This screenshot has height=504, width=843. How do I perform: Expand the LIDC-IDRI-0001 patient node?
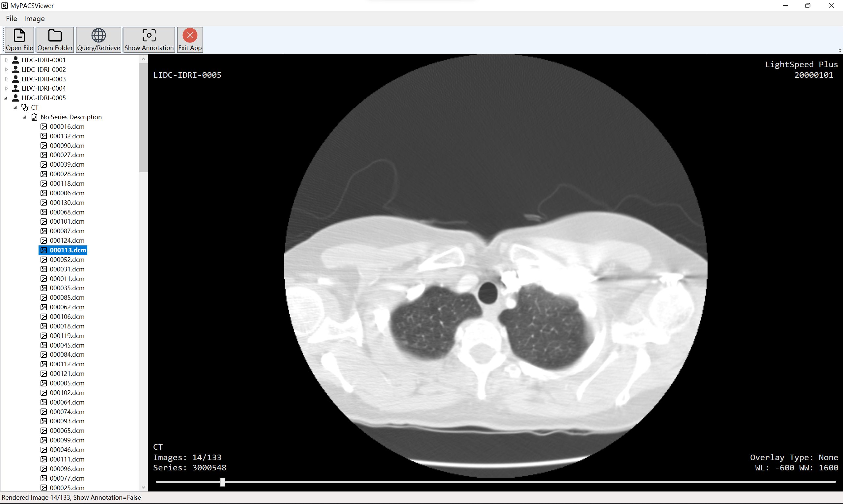6,60
